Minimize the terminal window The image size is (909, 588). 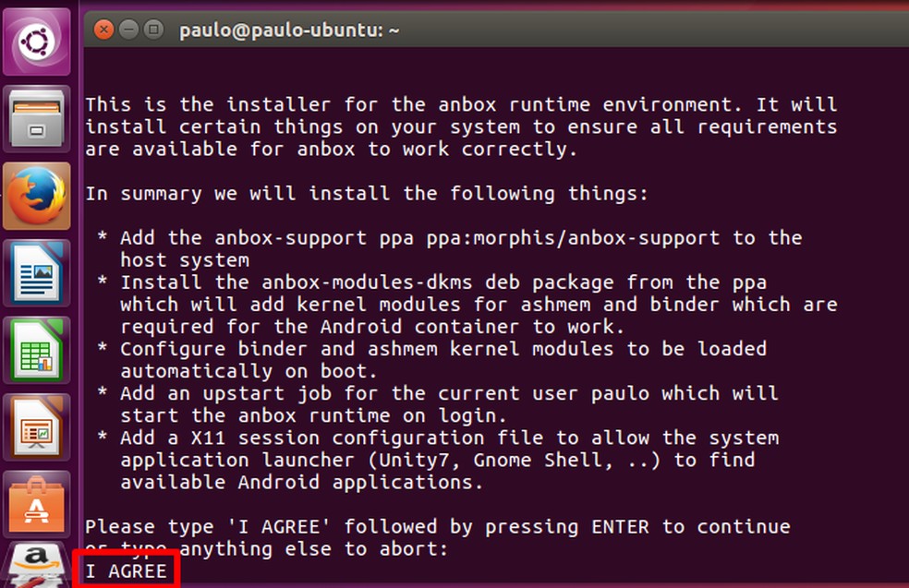128,30
